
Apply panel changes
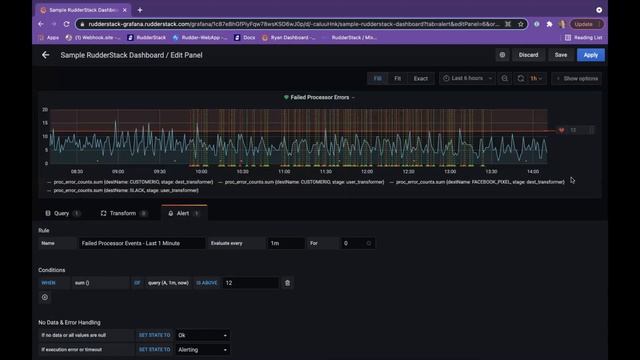(591, 55)
